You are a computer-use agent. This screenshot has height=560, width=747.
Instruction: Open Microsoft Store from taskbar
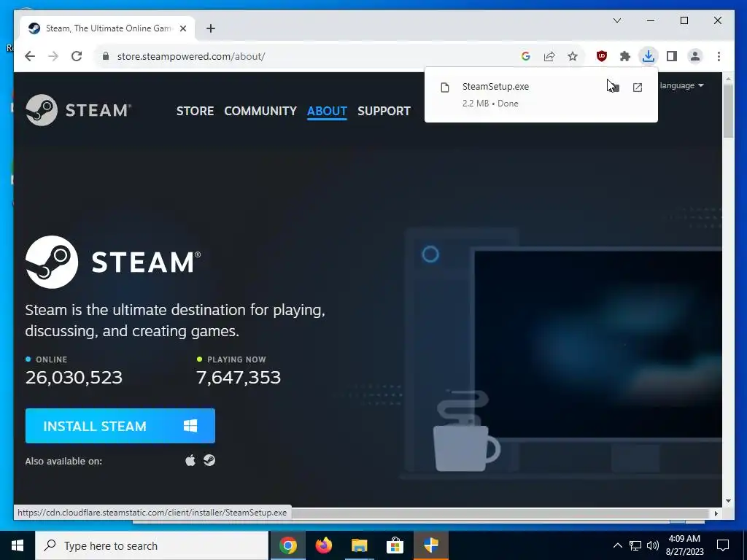pos(395,545)
